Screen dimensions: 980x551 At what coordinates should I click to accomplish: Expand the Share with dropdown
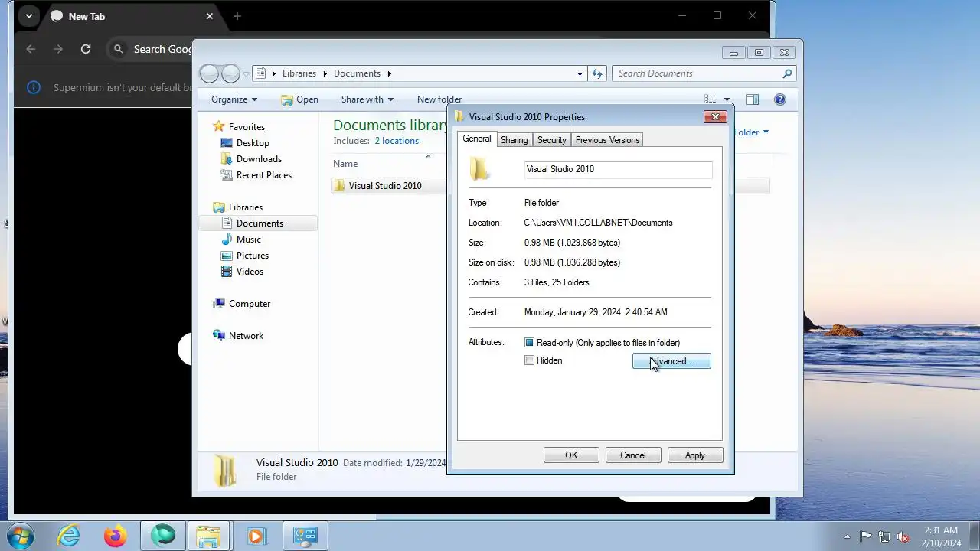point(367,99)
